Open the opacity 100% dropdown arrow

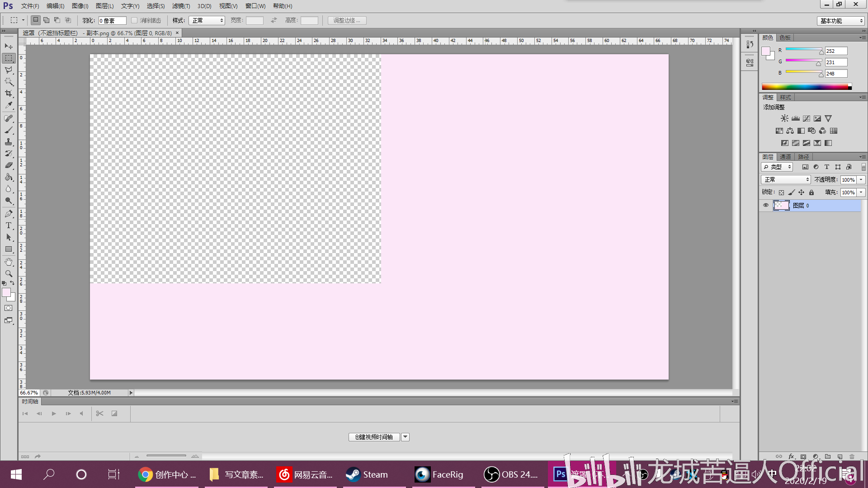tap(861, 180)
